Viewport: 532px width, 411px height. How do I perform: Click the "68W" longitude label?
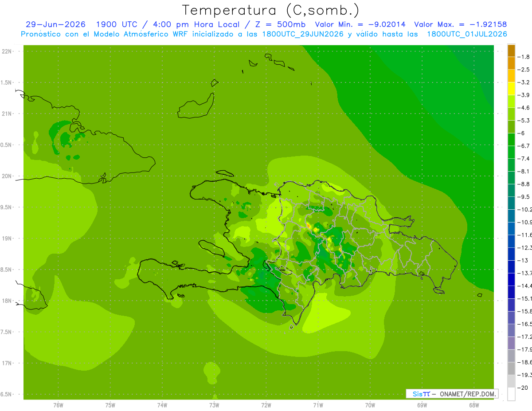click(474, 405)
